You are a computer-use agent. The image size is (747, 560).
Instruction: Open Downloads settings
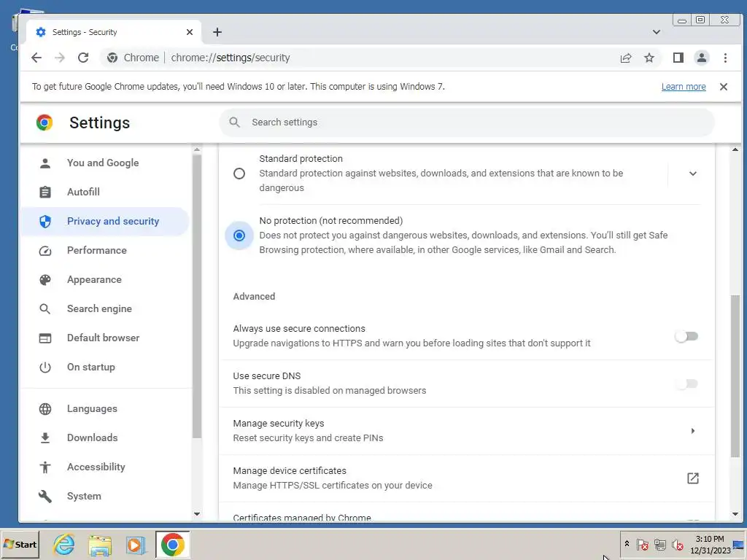(105, 437)
